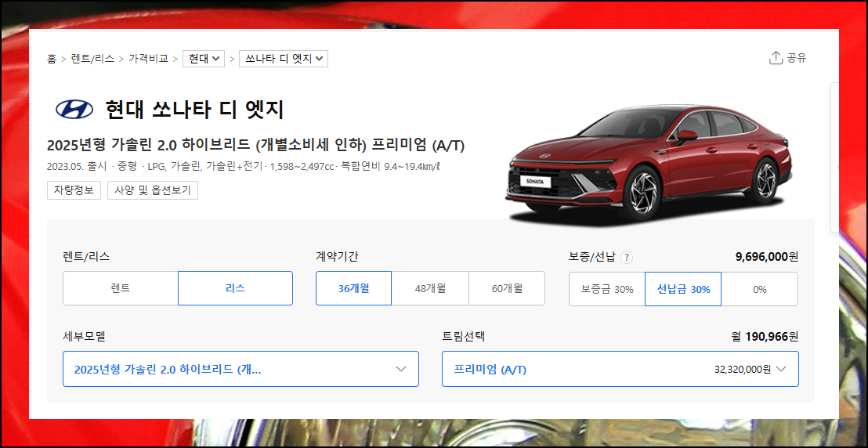Click the 차량정보 button
Viewport: 868px width, 448px height.
click(x=74, y=190)
